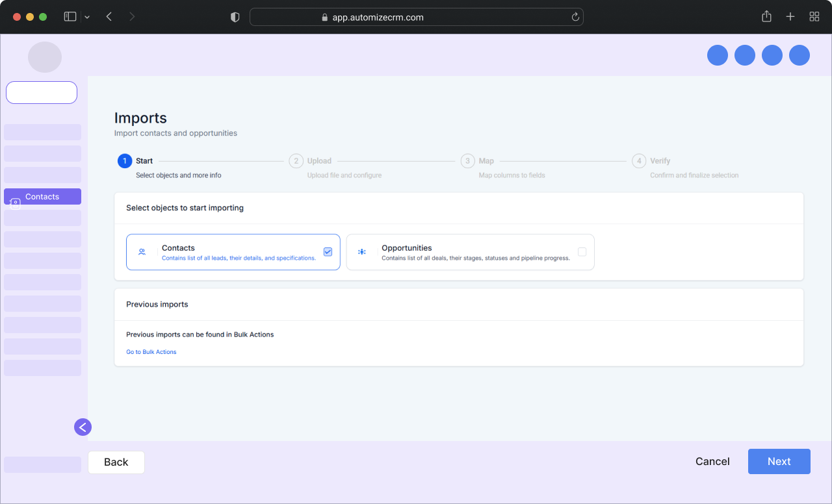
Task: Uncheck the Contacts checkbox
Action: coord(328,252)
